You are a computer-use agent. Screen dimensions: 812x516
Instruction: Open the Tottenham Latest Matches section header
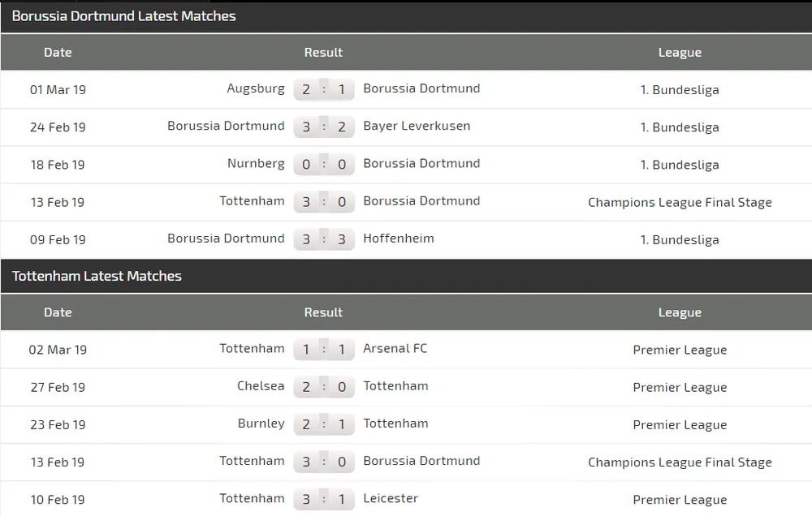pyautogui.click(x=95, y=276)
